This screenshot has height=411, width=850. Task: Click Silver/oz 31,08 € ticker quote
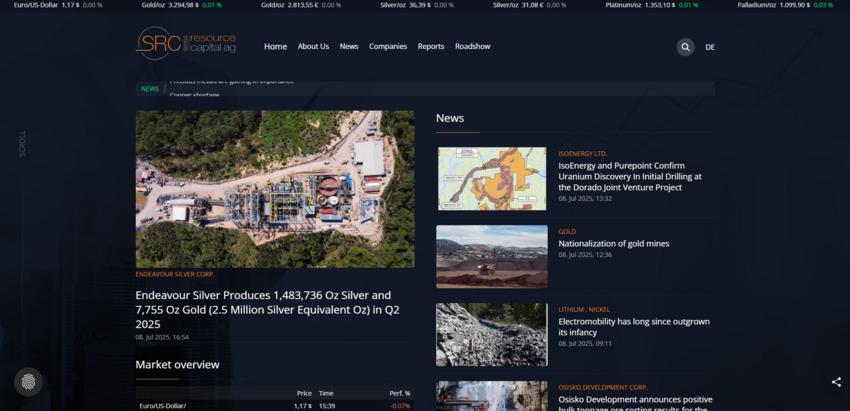[530, 5]
